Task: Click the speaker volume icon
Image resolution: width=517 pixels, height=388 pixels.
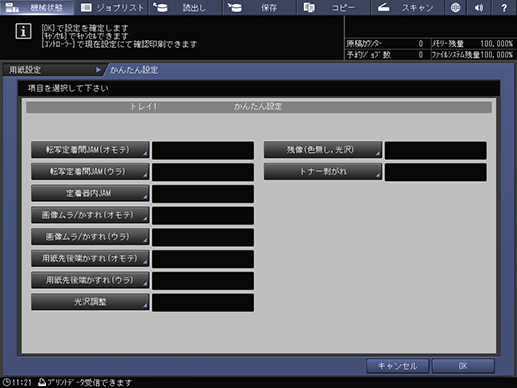Action: pos(479,7)
